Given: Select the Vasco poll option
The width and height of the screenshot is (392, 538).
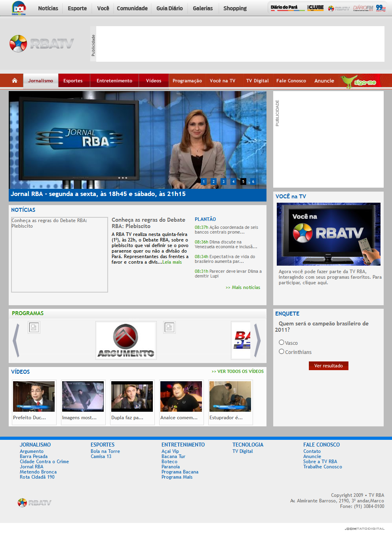Looking at the screenshot, I should [x=282, y=342].
